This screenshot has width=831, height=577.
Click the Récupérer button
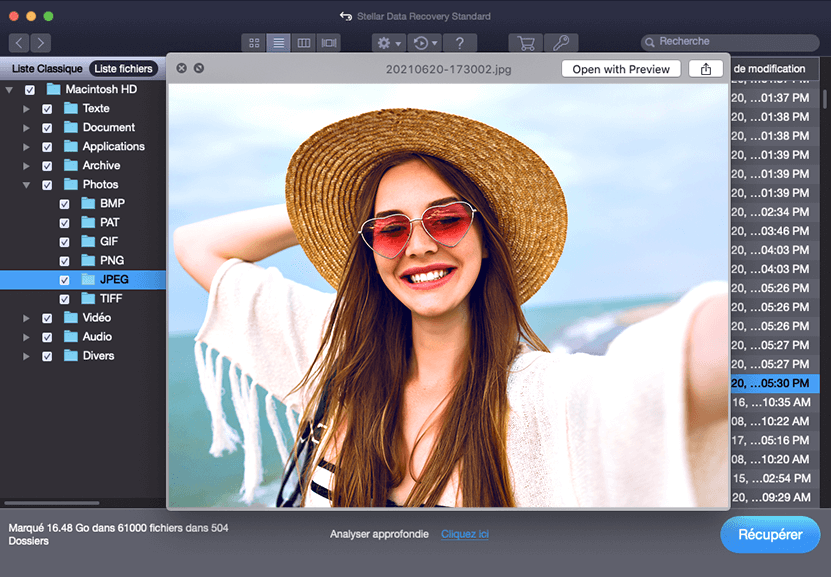(x=769, y=534)
